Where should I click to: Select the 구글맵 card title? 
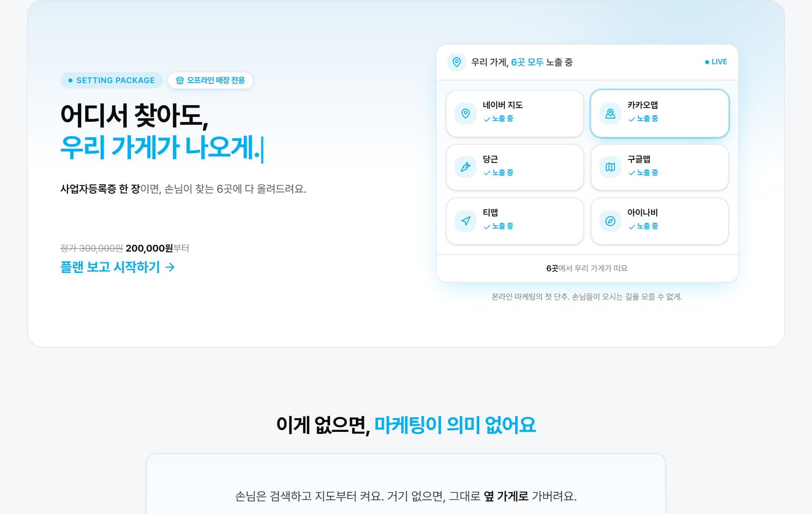pos(639,159)
